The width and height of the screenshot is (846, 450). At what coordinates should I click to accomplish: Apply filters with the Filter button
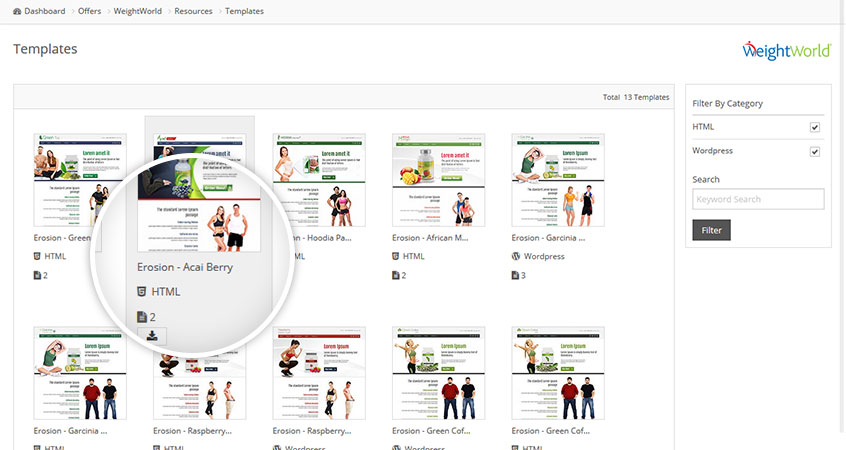(x=711, y=230)
